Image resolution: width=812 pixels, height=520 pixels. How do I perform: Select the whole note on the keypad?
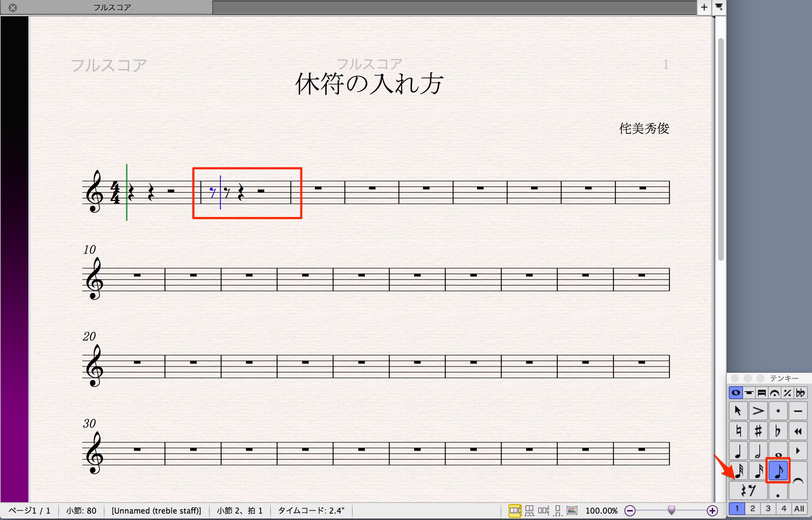tap(778, 451)
